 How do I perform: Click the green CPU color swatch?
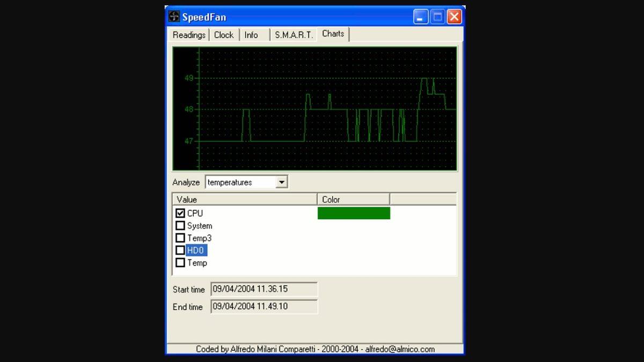click(354, 213)
